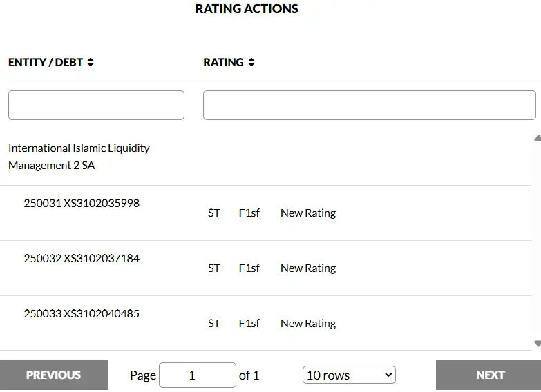Click the Entity / Debt filter field
The width and height of the screenshot is (541, 392).
[x=96, y=106]
